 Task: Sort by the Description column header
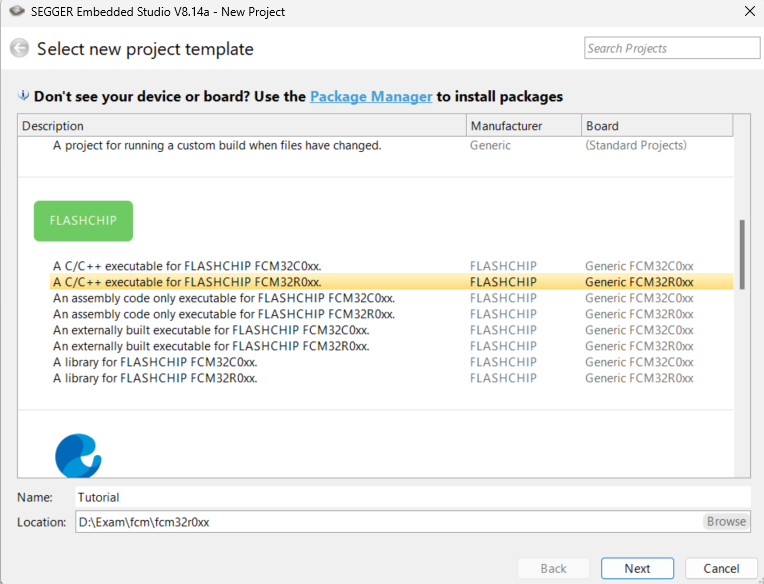pos(242,126)
